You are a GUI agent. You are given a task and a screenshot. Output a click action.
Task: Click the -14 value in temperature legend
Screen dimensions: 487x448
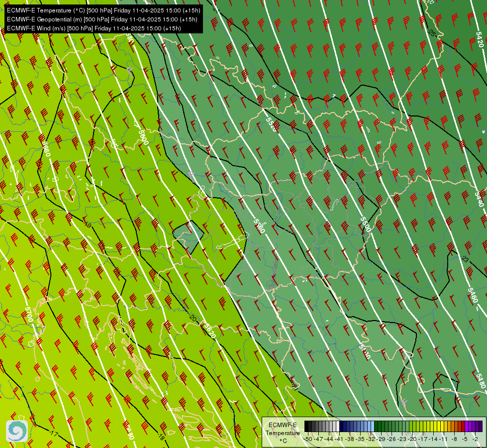pos(434,439)
